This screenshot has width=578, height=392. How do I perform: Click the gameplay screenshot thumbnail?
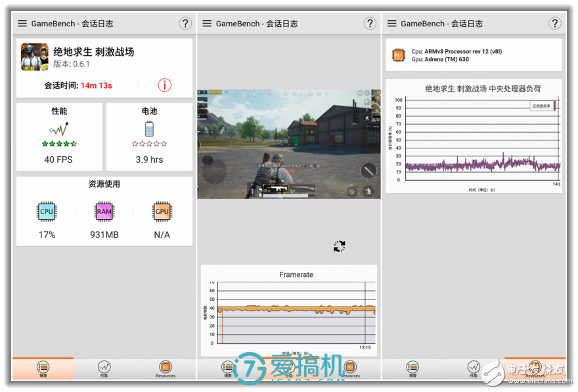(x=289, y=144)
